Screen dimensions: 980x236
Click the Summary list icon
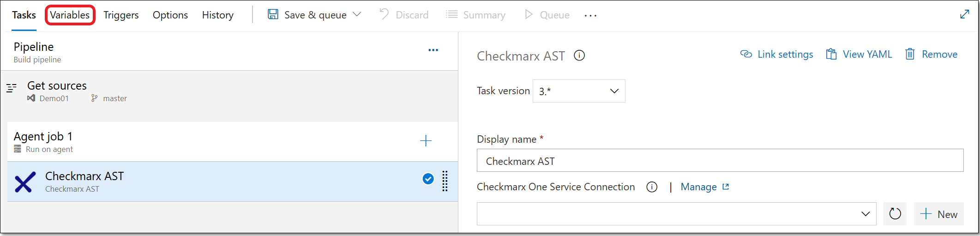click(x=452, y=14)
